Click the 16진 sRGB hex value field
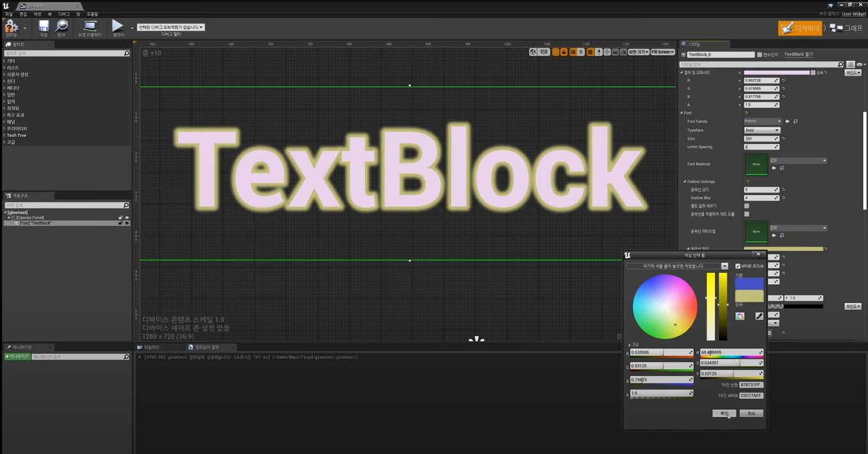 [751, 395]
